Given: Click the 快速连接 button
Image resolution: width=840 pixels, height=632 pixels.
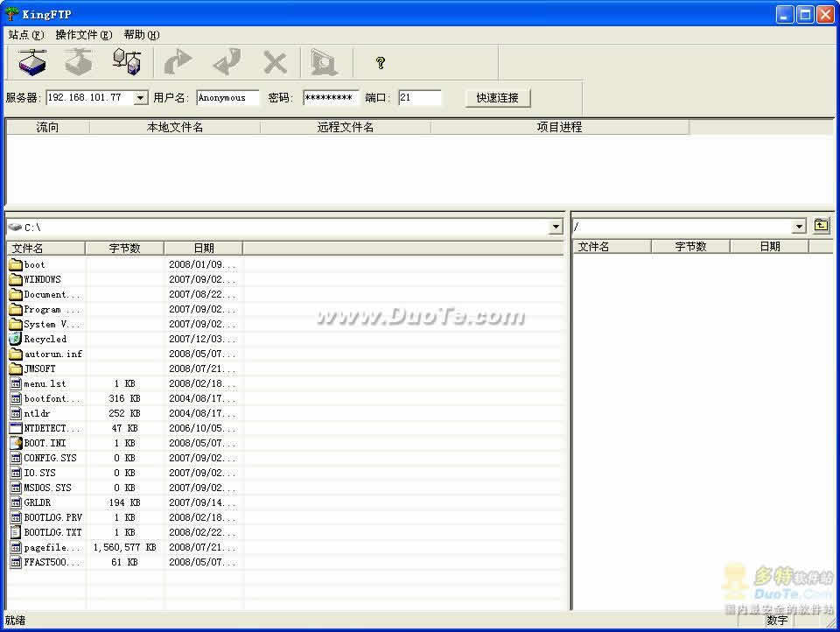Looking at the screenshot, I should tap(498, 98).
